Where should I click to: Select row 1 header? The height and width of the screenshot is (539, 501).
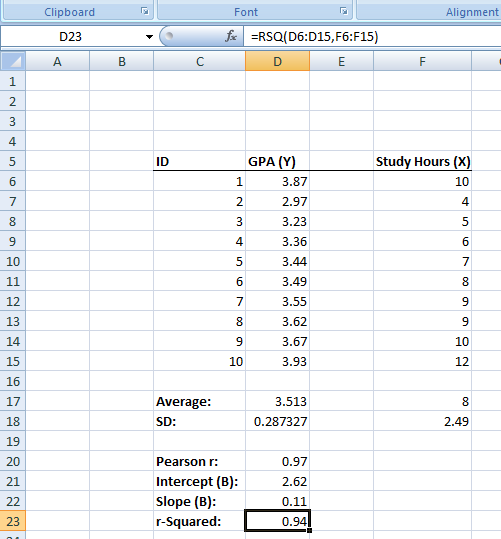point(13,81)
